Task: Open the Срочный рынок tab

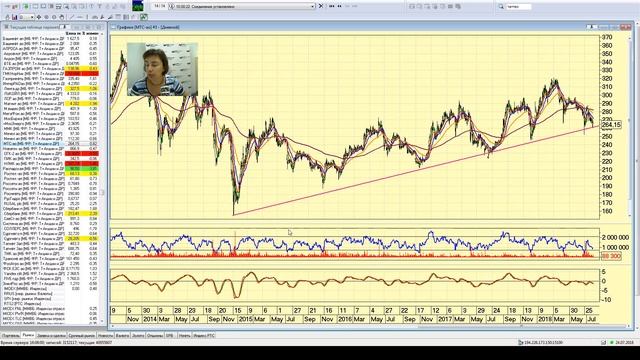Action: (82, 336)
